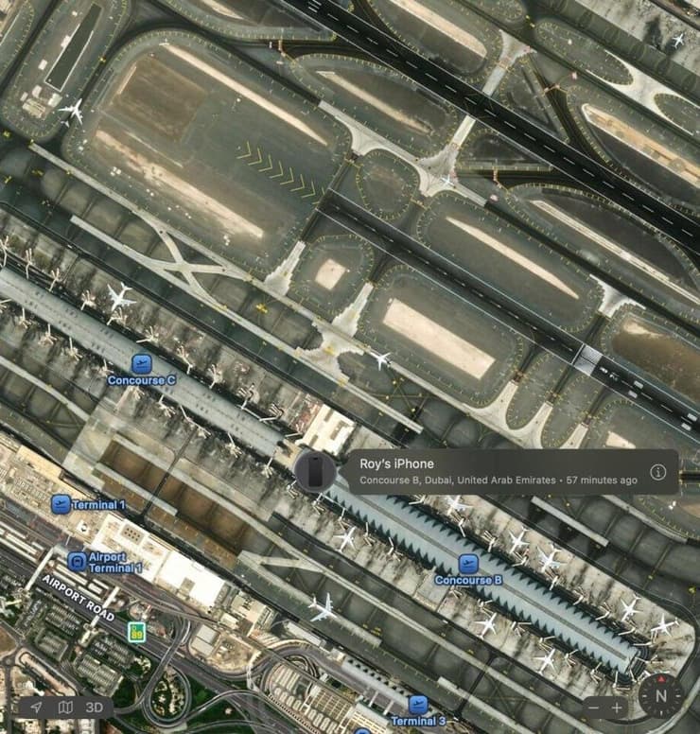Open the map mode selector
700x734 pixels.
(65, 707)
